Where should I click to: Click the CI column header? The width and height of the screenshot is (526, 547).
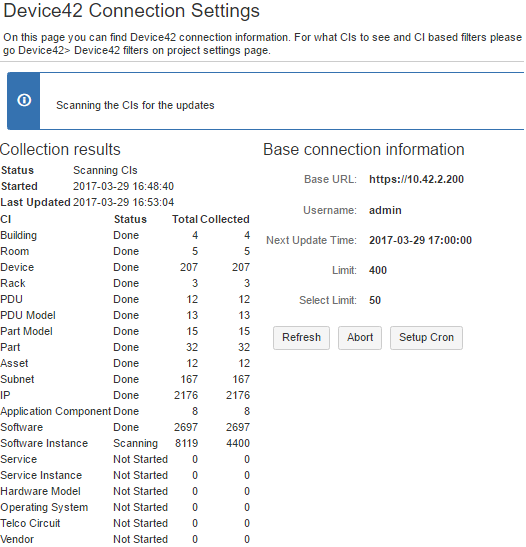6,219
